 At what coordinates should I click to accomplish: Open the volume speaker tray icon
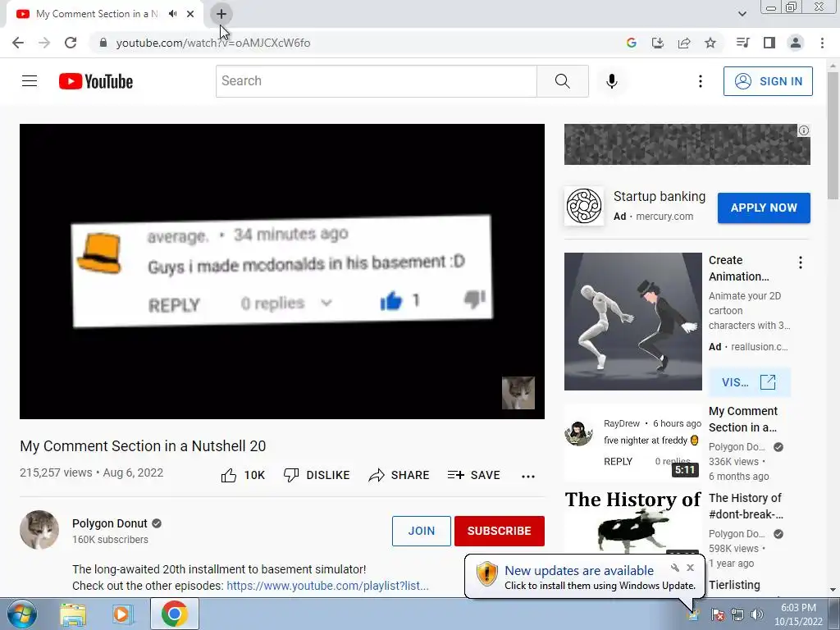(x=757, y=614)
